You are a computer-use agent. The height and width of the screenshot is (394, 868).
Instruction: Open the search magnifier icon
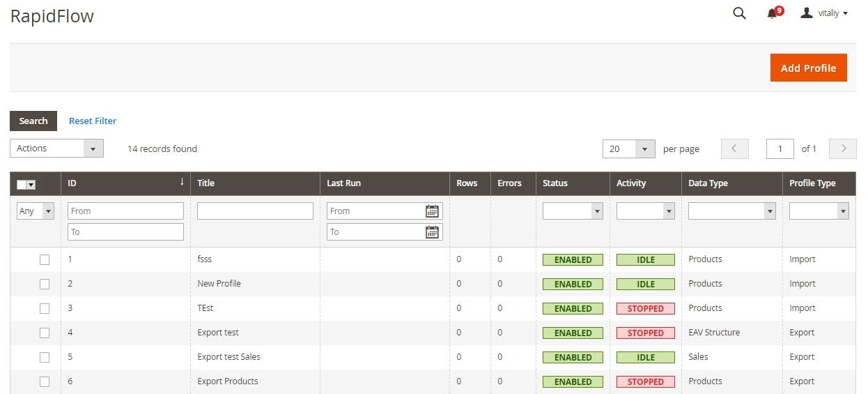pyautogui.click(x=739, y=13)
